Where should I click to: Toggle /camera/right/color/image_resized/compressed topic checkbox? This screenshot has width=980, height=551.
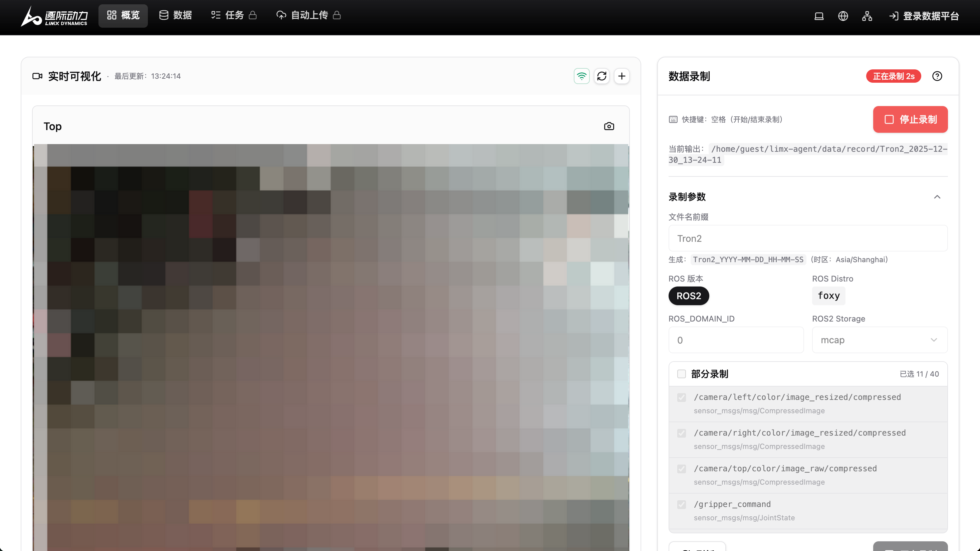[x=681, y=434]
